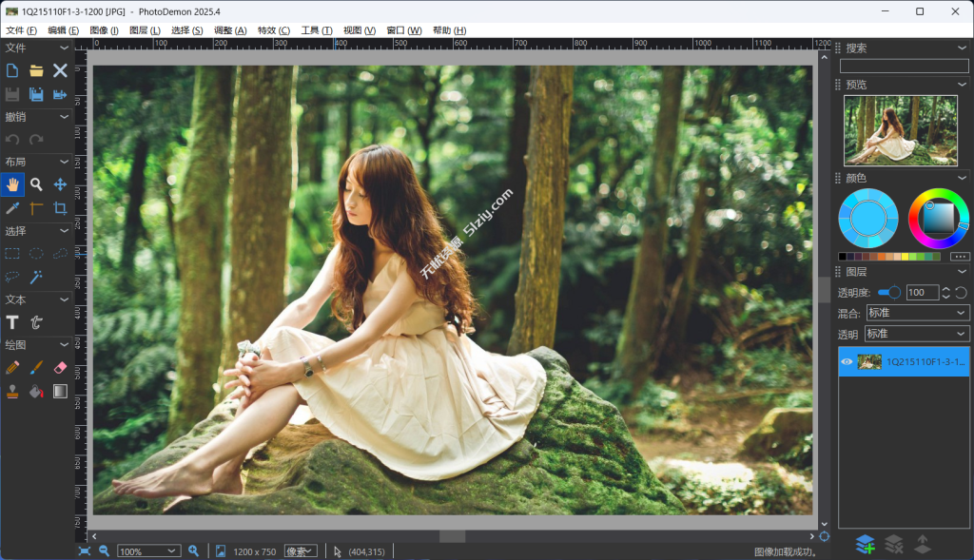Screen dimensions: 974x560
Task: Open the 特效 (Effects) menu
Action: coord(273,30)
